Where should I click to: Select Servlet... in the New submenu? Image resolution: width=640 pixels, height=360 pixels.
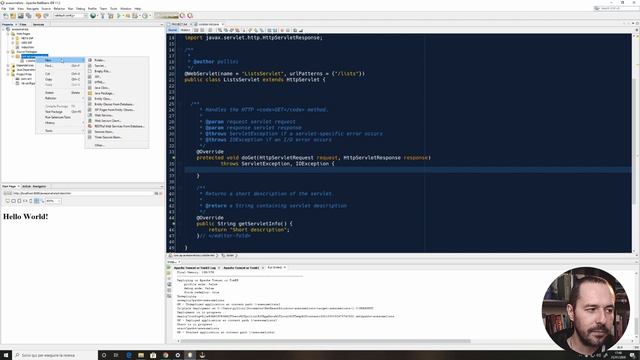coord(117,66)
